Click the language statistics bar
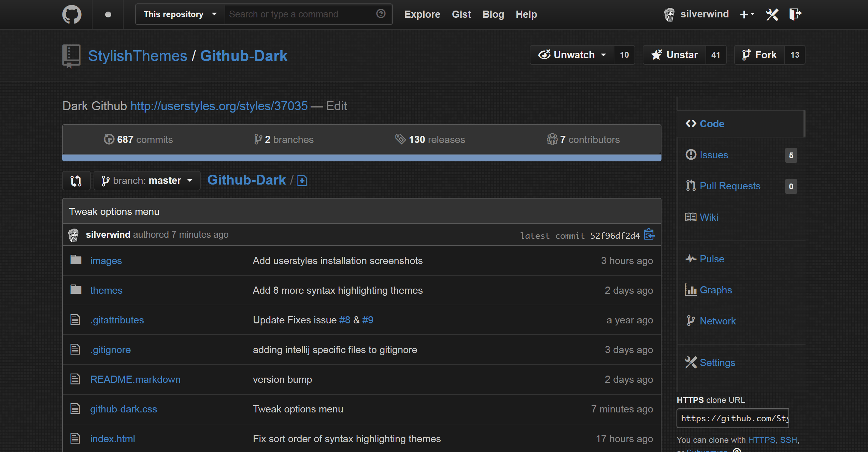This screenshot has height=452, width=868. (x=361, y=158)
